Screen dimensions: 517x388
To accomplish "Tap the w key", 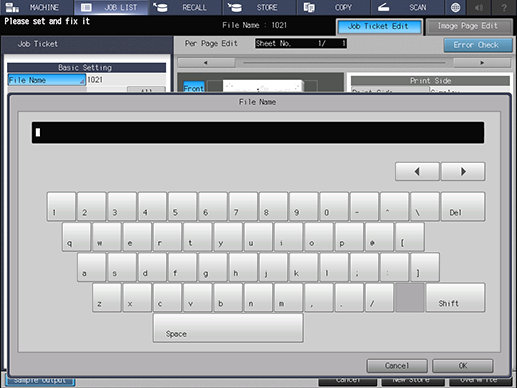I will [x=107, y=237].
